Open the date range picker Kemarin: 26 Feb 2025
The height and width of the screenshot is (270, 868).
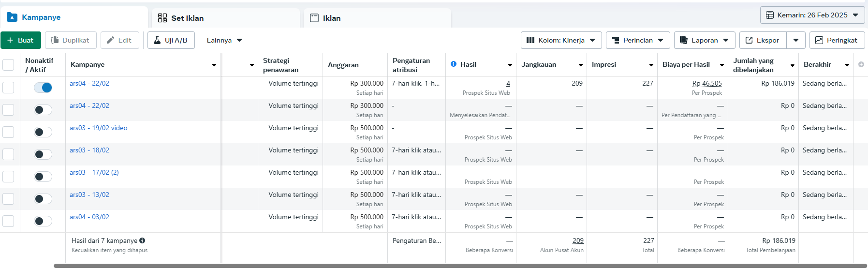[812, 15]
